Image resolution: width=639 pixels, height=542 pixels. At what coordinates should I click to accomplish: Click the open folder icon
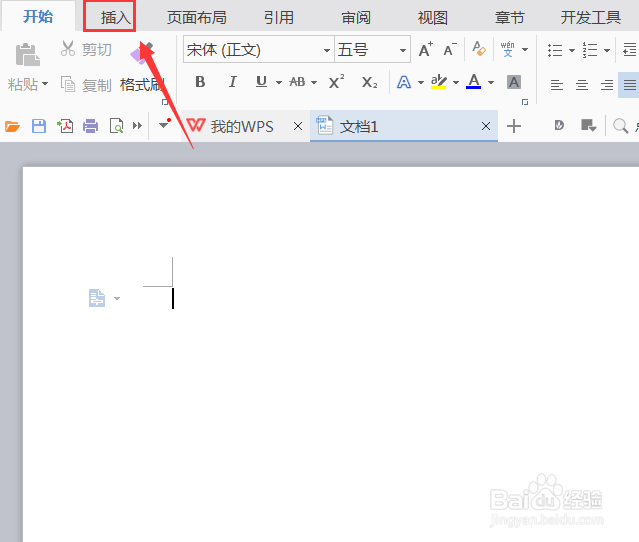click(x=12, y=126)
